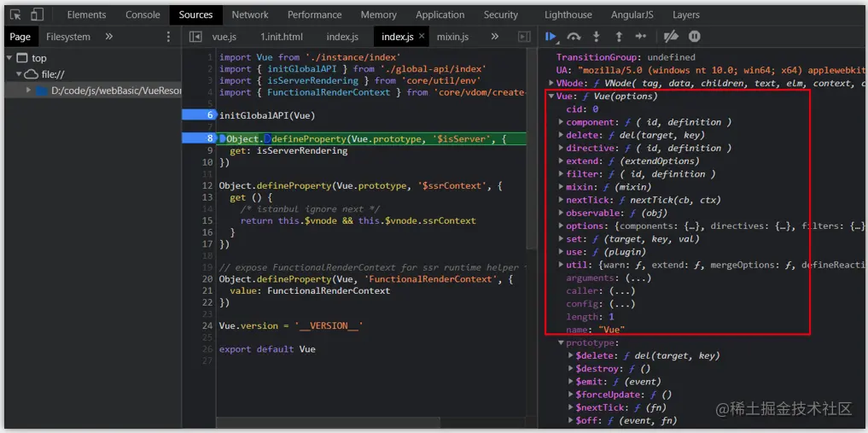Click line number 24 in gutter
The width and height of the screenshot is (868, 433).
(x=207, y=325)
